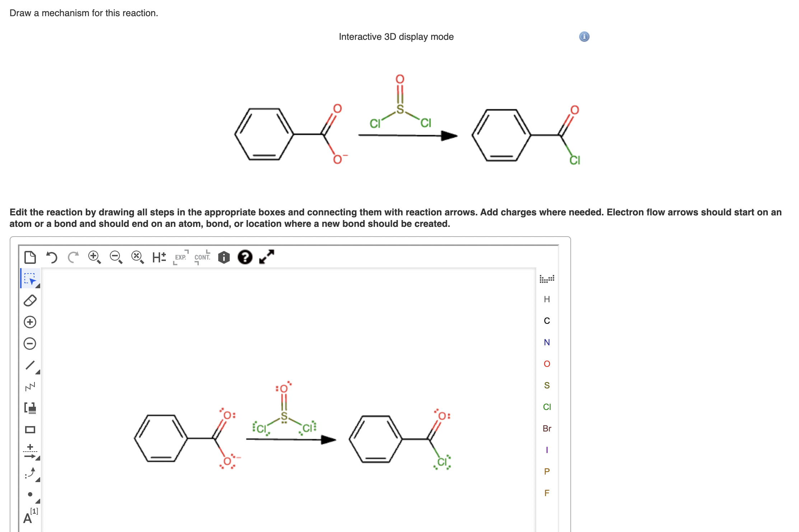Toggle CONT. contracted group display
Image resolution: width=799 pixels, height=532 pixels.
pos(202,257)
